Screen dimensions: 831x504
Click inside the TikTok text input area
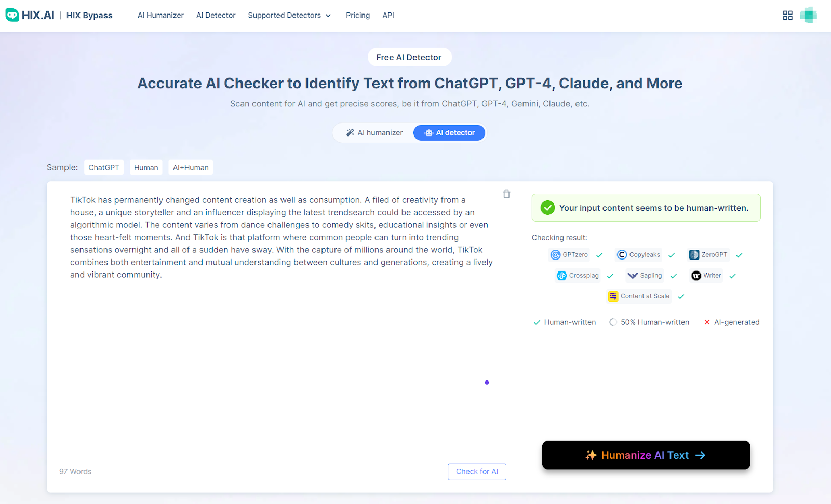282,237
